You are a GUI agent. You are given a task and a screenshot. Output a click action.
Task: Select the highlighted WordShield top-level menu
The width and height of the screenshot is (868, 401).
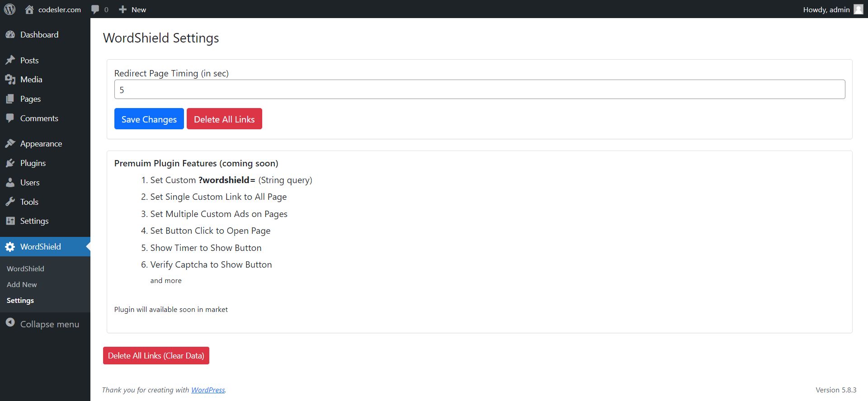[x=45, y=247]
